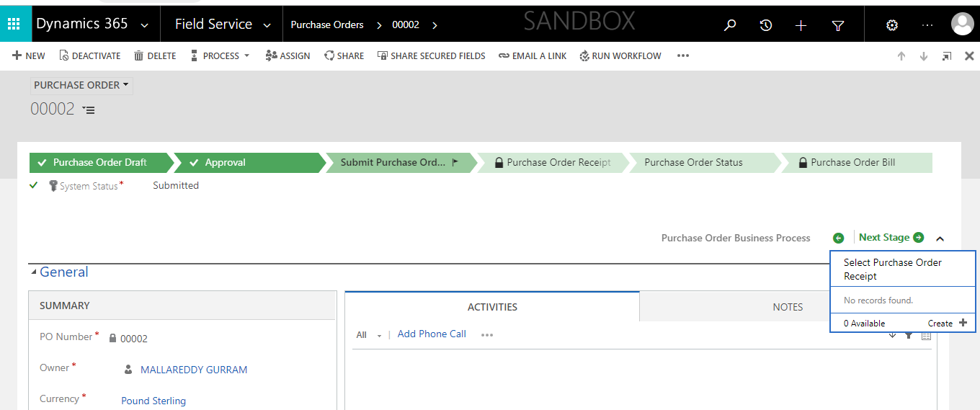Click previous stage green back arrow
980x410 pixels.
tap(838, 238)
